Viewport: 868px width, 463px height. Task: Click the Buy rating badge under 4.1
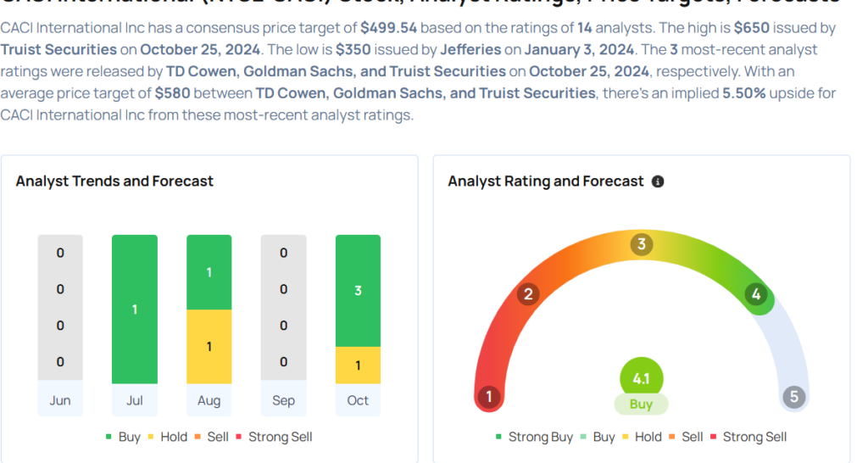(641, 404)
